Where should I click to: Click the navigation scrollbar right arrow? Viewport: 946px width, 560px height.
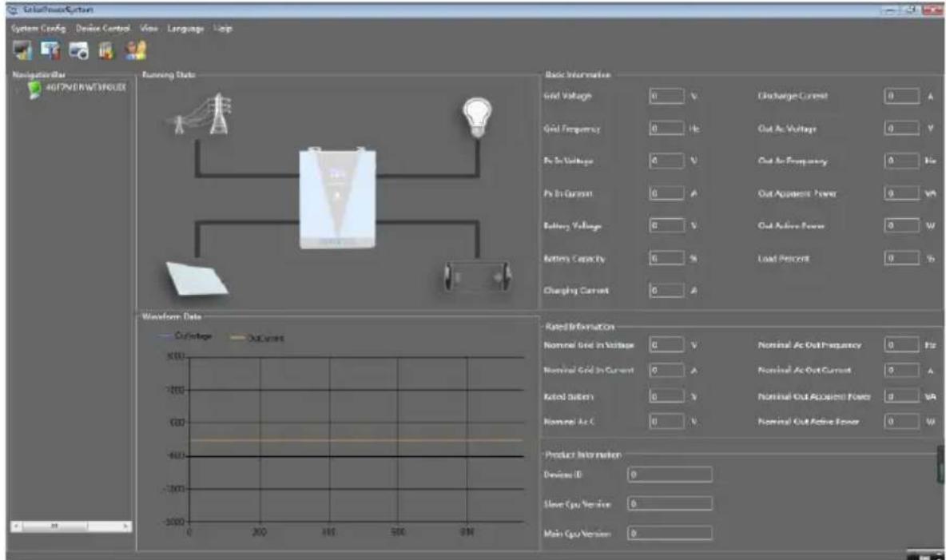coord(125,526)
